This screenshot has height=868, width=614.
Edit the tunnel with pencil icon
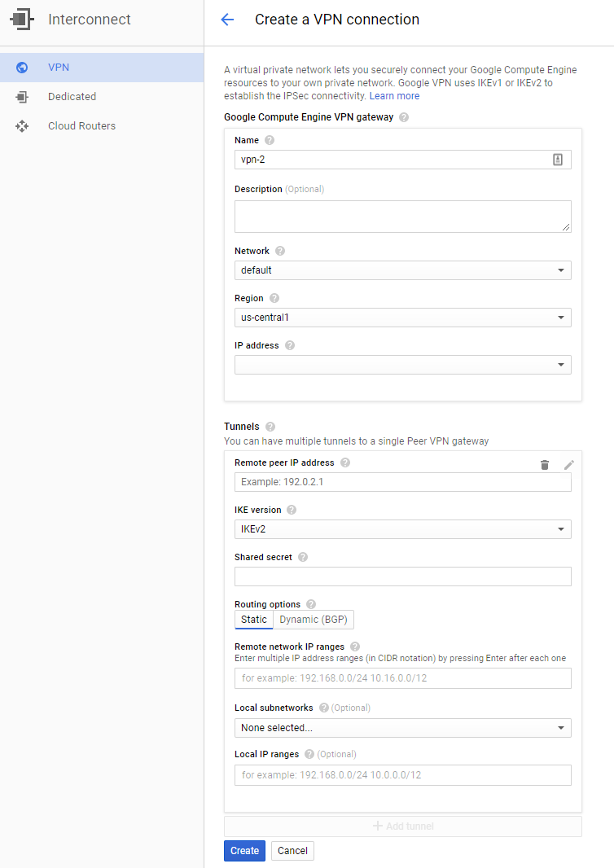click(x=569, y=465)
